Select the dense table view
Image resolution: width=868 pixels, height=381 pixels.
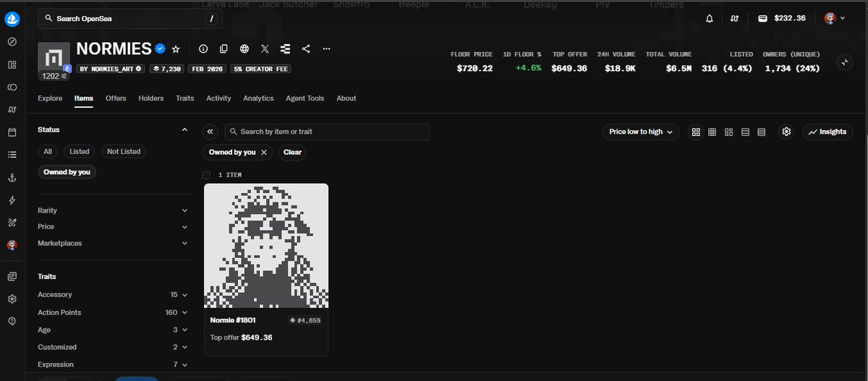click(761, 132)
